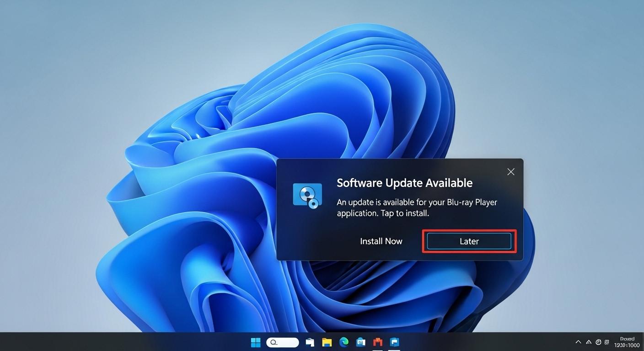644x351 pixels.
Task: Click the Start menu button
Action: pyautogui.click(x=255, y=342)
